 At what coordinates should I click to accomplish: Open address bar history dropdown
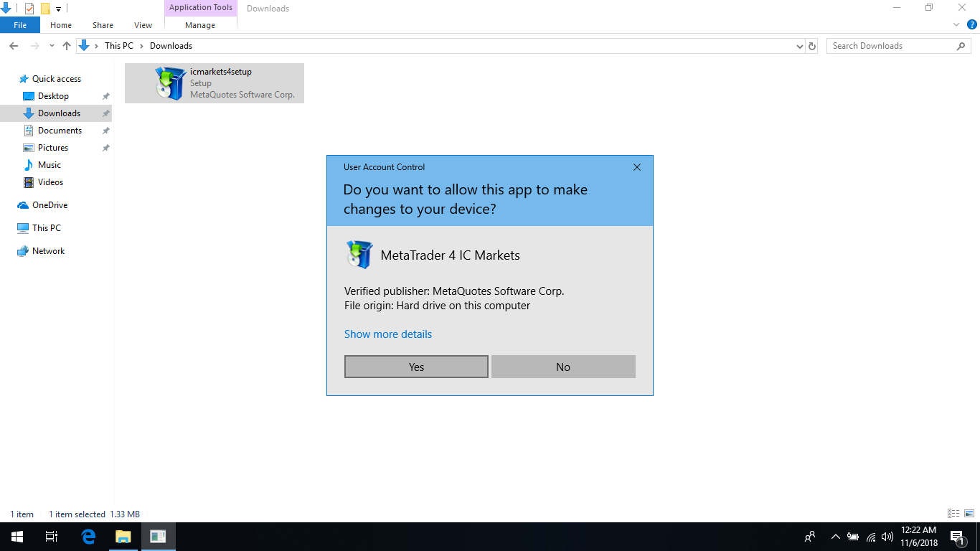pyautogui.click(x=800, y=46)
